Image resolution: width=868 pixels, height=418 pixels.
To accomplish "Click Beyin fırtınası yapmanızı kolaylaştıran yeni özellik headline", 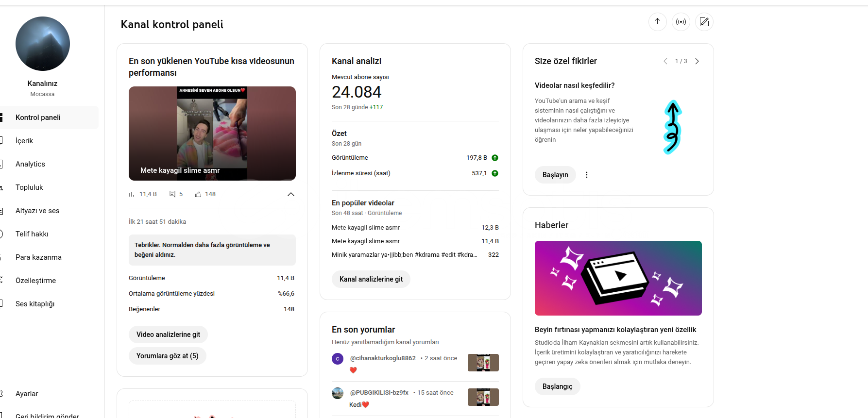I will click(615, 330).
